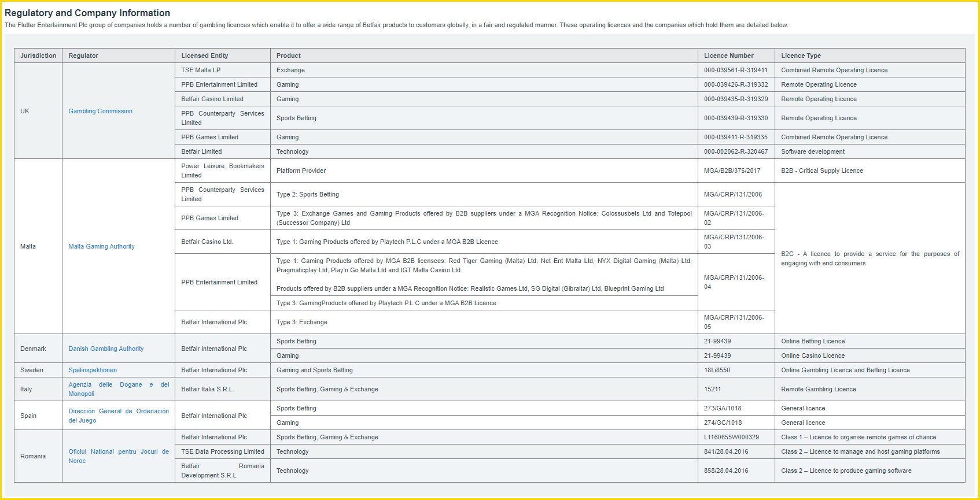Click licence number 274/GC/1018

723,423
